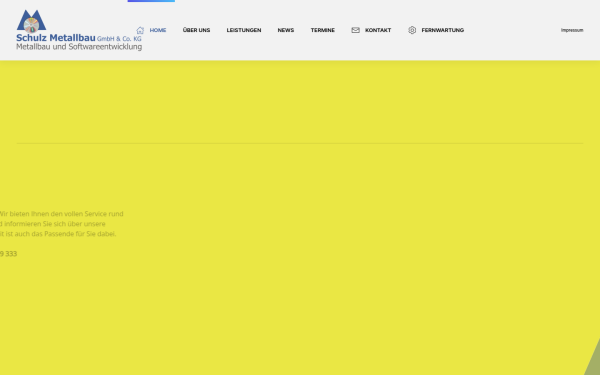This screenshot has height=375, width=600.
Task: Click the 'Metallbau und Softwareentwicklung' tagline
Action: (79, 47)
